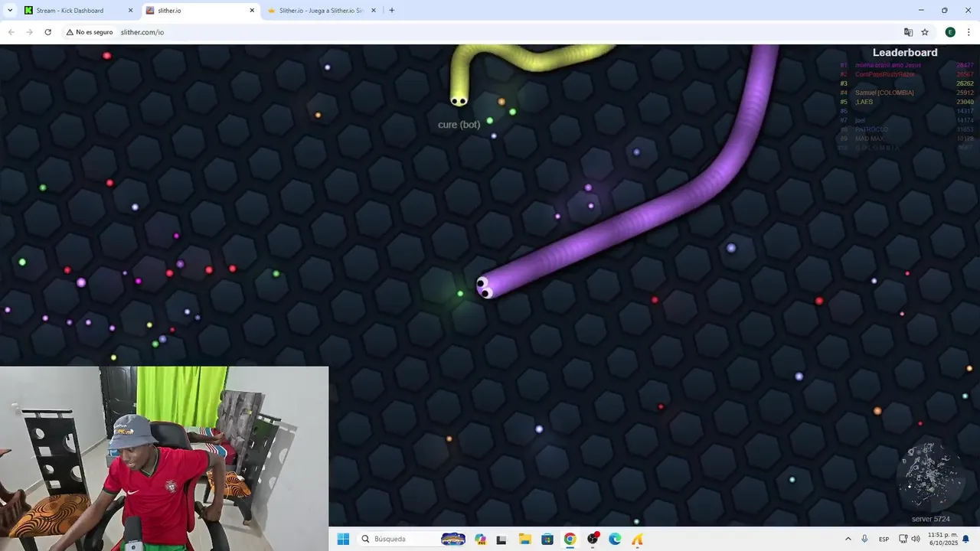Open the Copilot icon in taskbar

480,539
